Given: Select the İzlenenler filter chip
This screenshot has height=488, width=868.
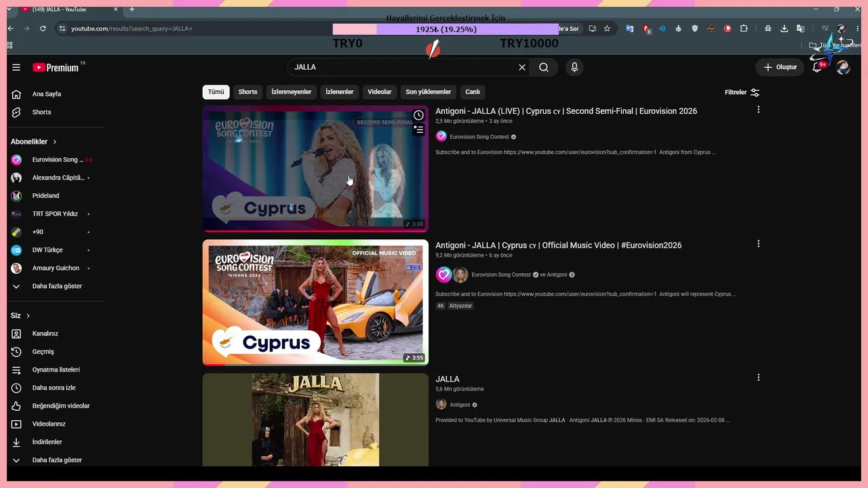Looking at the screenshot, I should tap(339, 91).
